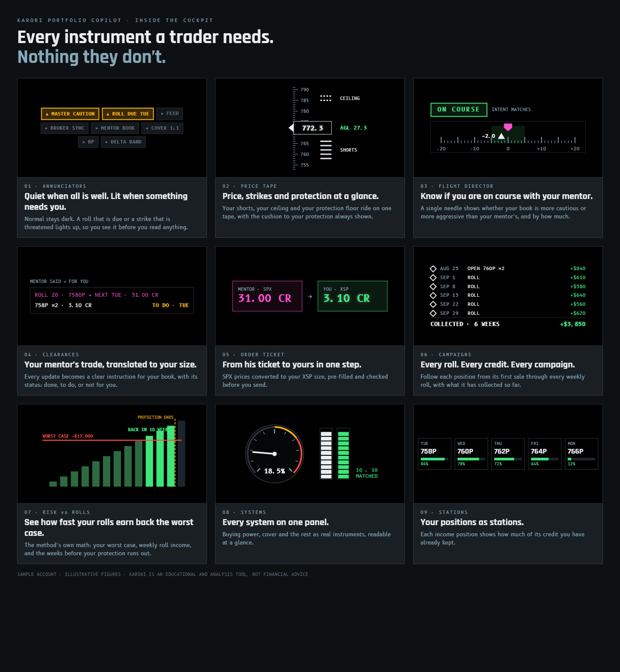
Task: Click the DELTA BAND annunciator chip
Action: point(124,142)
